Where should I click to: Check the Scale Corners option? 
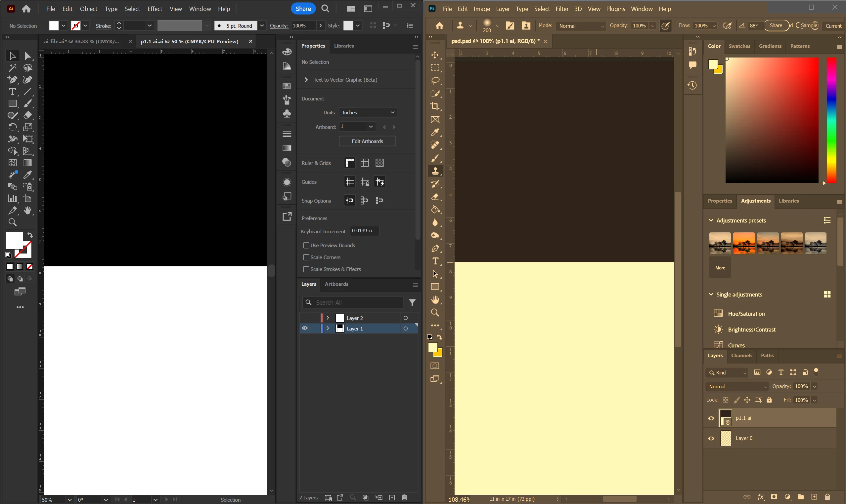pyautogui.click(x=306, y=257)
